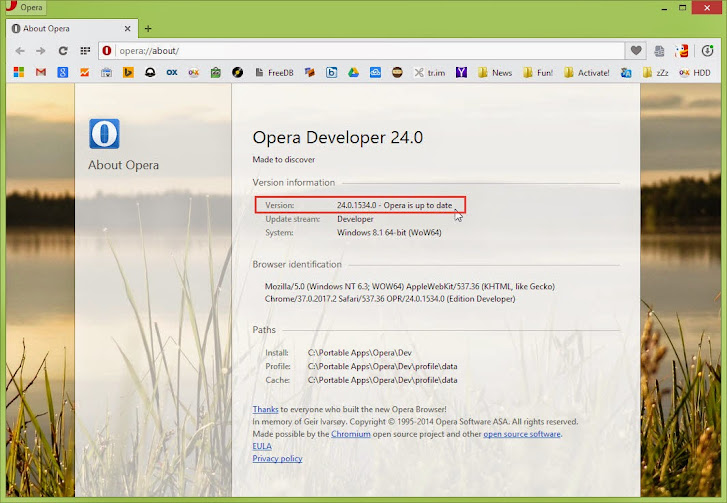
Task: Add page to Stash using heart icon
Action: [636, 51]
